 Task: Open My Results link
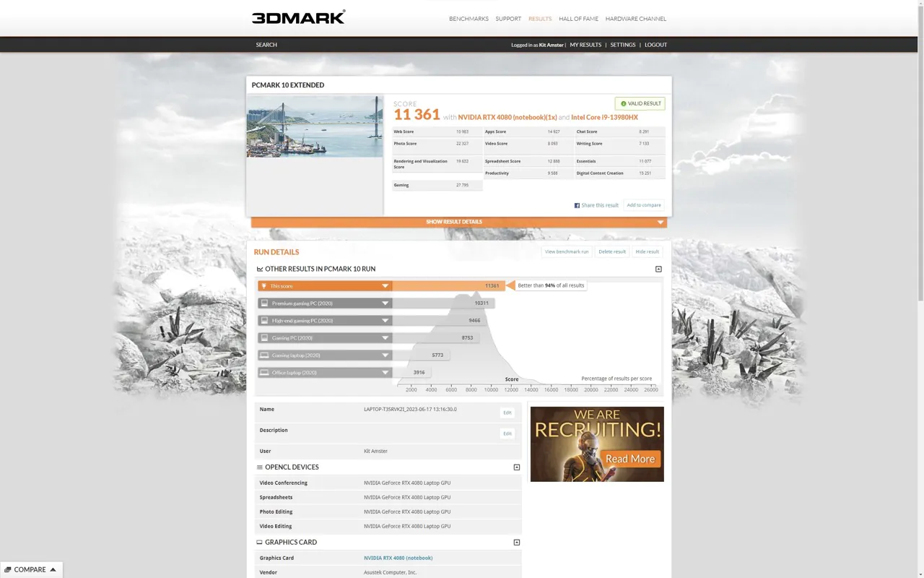pos(585,45)
